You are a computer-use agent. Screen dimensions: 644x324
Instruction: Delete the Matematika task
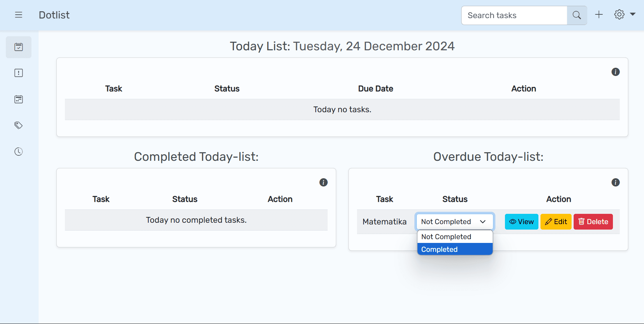[x=593, y=222]
